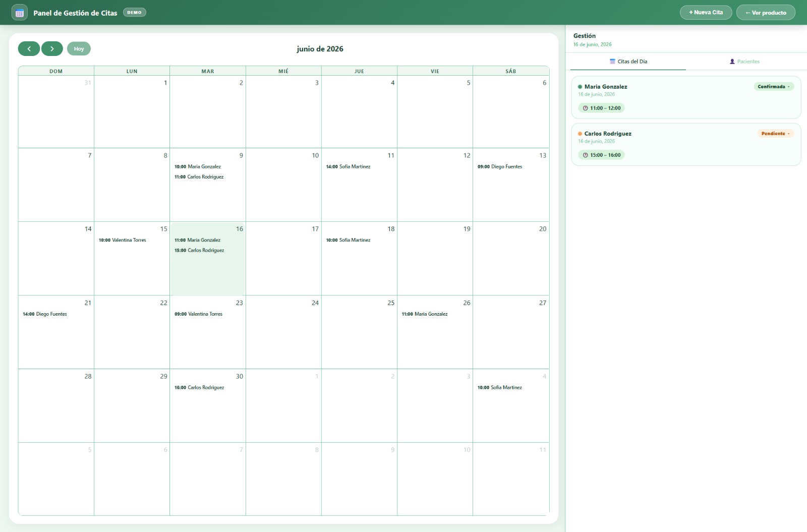
Task: Click the SÁB column header
Action: [x=511, y=71]
